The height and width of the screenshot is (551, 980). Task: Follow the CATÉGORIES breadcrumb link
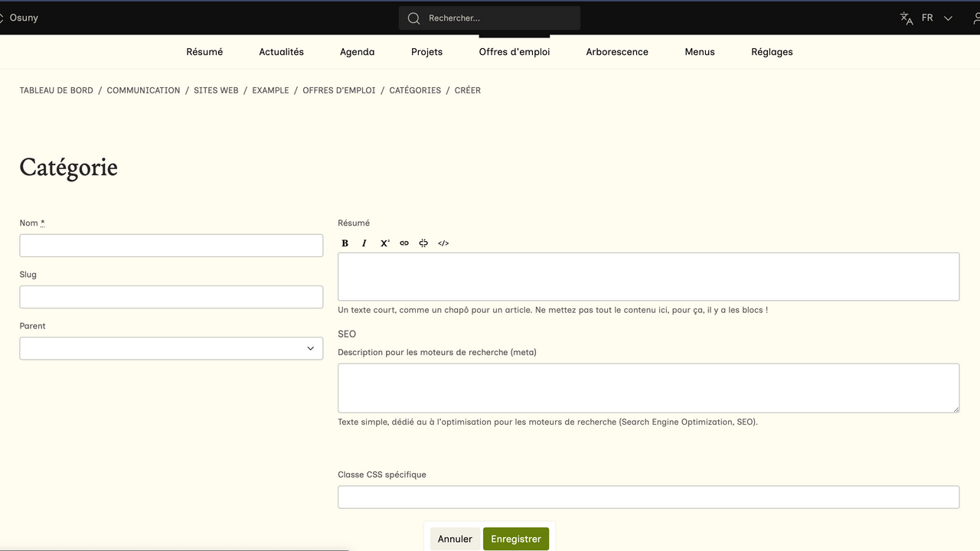415,90
